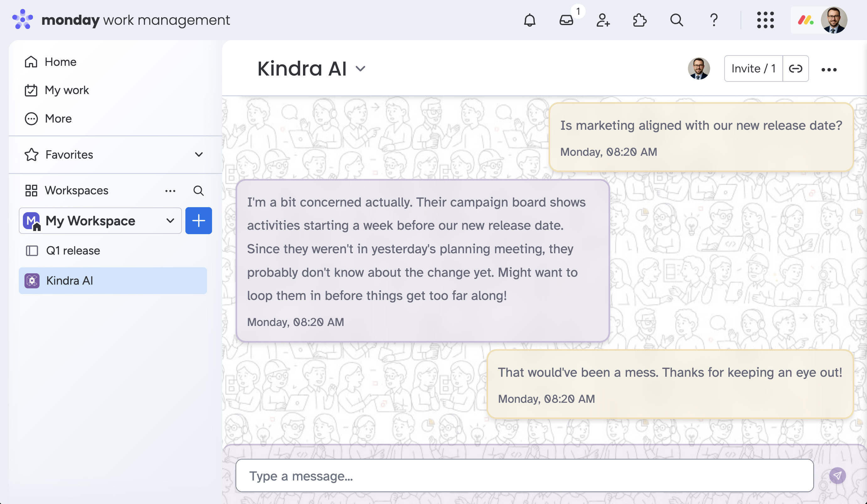
Task: Click the send message arrow icon
Action: click(x=837, y=475)
